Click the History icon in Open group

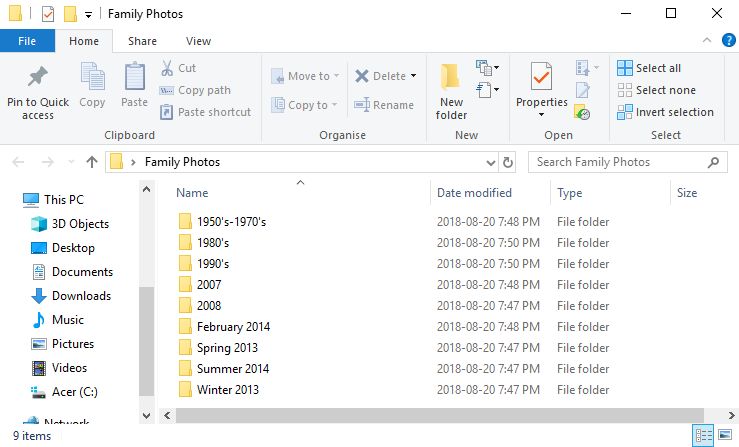(583, 112)
